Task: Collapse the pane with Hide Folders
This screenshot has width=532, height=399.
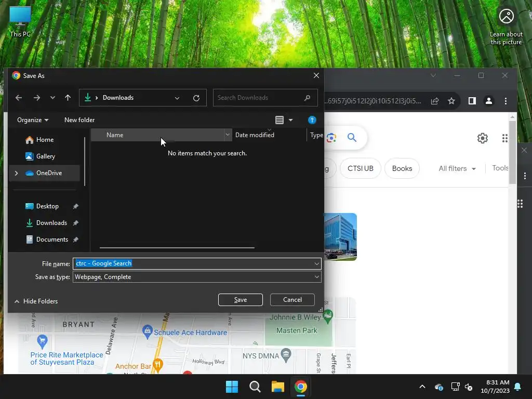Action: 36,301
